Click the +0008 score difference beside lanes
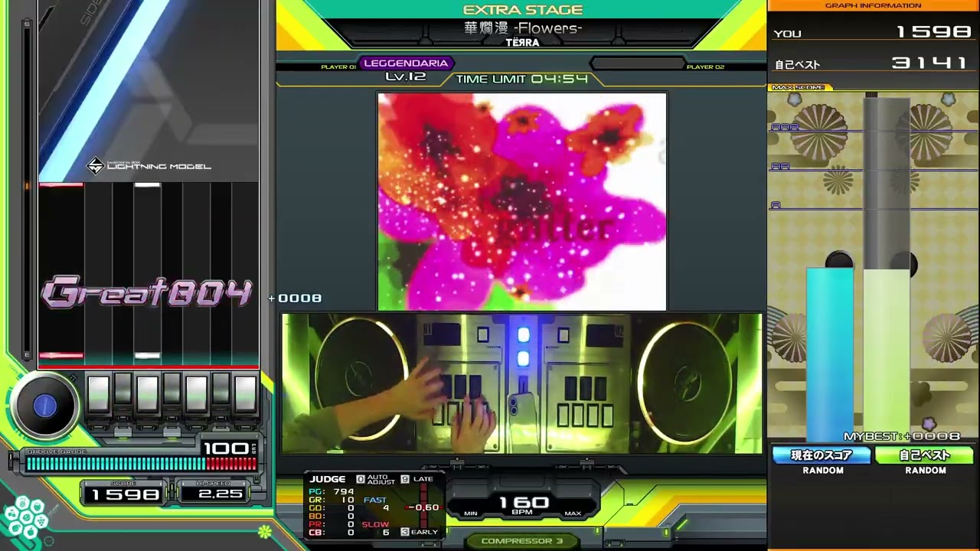Image resolution: width=980 pixels, height=551 pixels. pyautogui.click(x=296, y=298)
